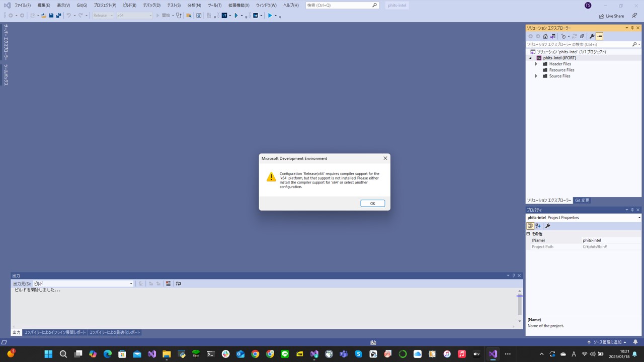Click OK in the error dialog
The image size is (644, 362).
(x=373, y=203)
